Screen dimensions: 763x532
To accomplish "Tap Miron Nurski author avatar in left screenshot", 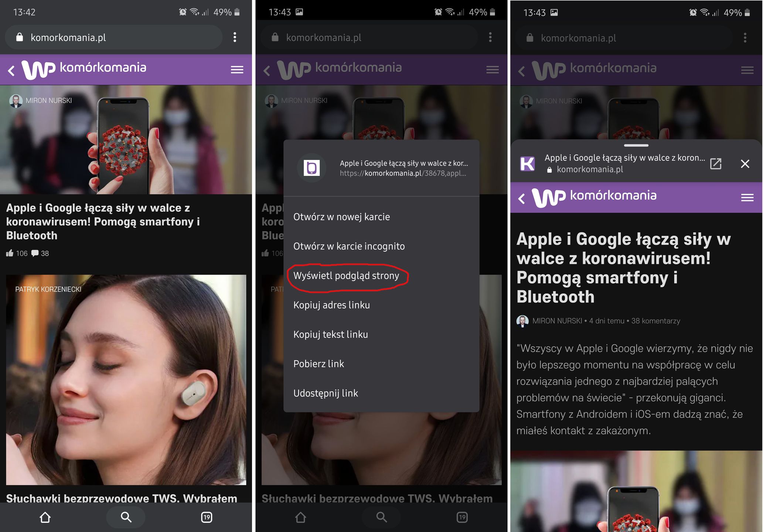I will pos(16,100).
